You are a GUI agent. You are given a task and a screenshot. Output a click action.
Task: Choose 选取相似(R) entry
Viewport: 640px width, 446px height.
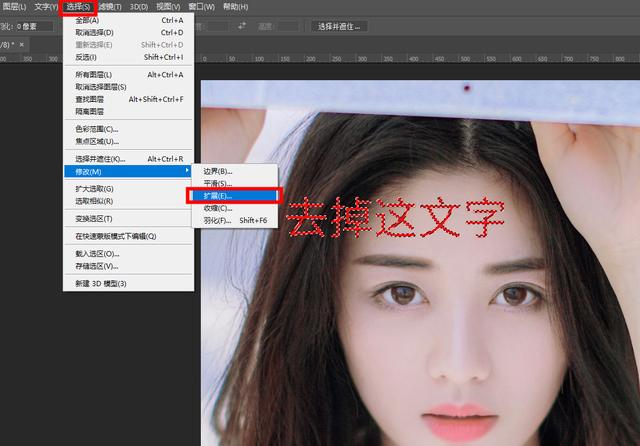tap(129, 201)
